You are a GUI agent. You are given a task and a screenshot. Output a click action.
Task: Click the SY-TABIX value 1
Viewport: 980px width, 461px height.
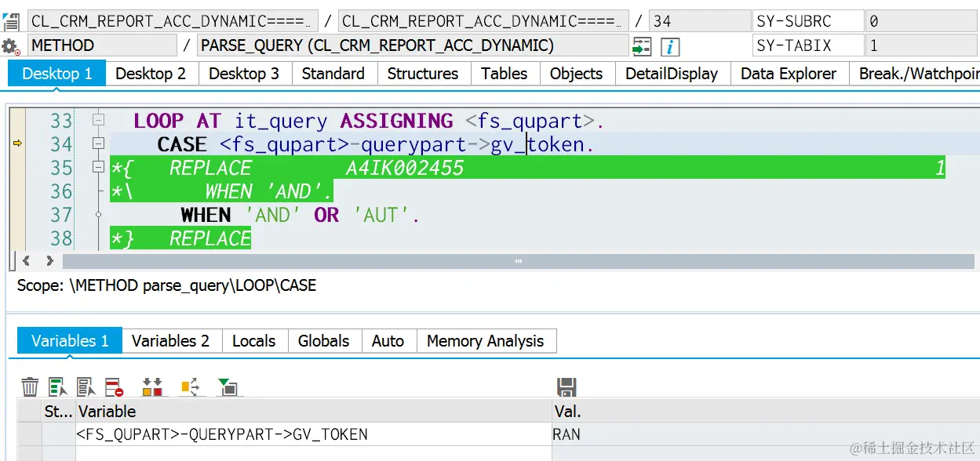tap(922, 45)
